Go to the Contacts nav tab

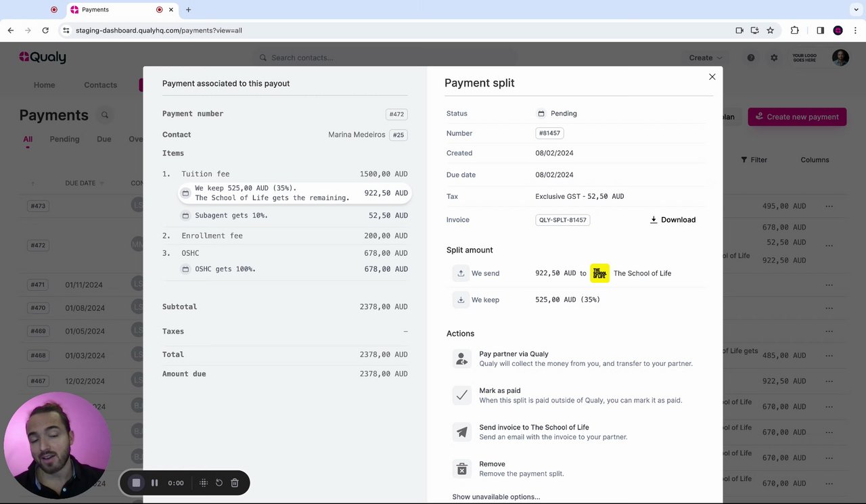pyautogui.click(x=100, y=85)
